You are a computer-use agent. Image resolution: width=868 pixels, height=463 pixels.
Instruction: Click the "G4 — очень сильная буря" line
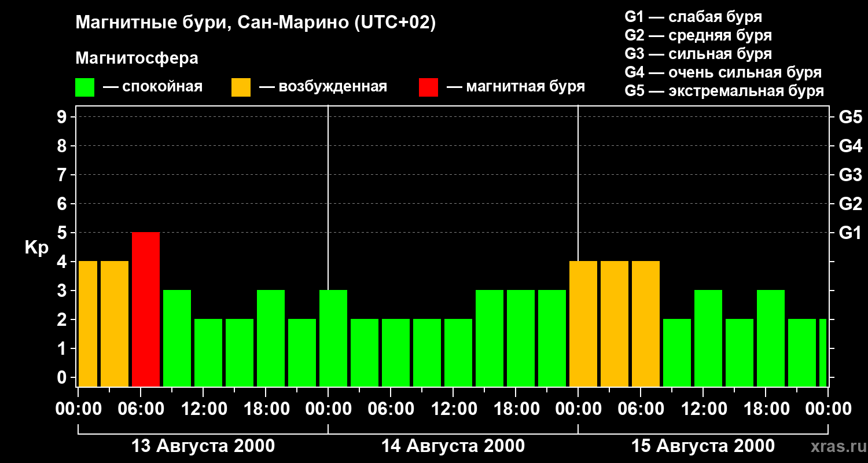tap(723, 72)
